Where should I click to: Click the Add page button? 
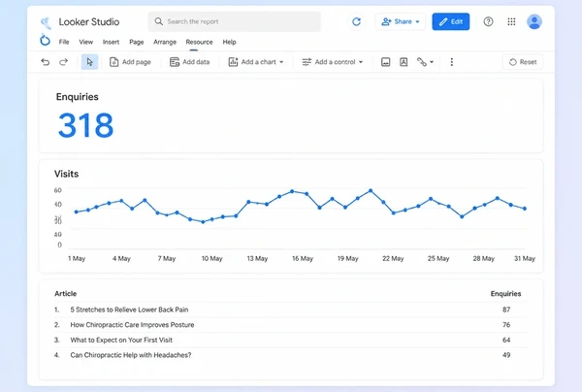point(130,62)
